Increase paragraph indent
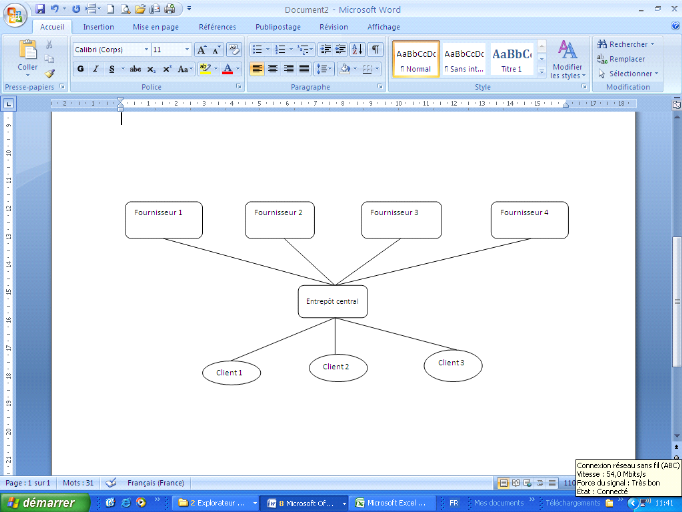 click(341, 50)
